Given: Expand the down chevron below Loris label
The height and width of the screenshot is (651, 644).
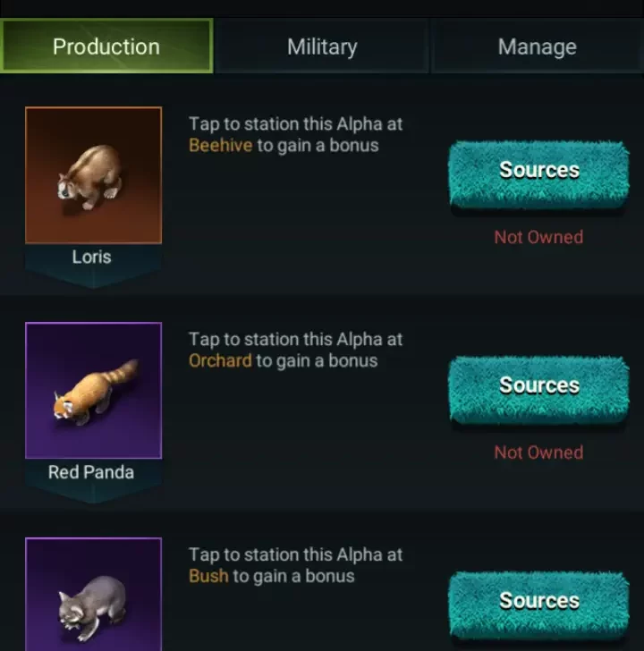Looking at the screenshot, I should (x=93, y=279).
